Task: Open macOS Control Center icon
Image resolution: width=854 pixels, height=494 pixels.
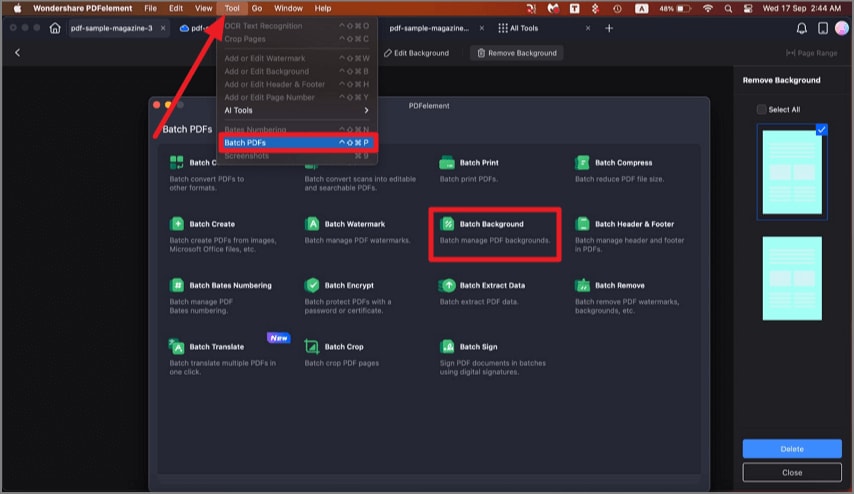Action: 748,8
